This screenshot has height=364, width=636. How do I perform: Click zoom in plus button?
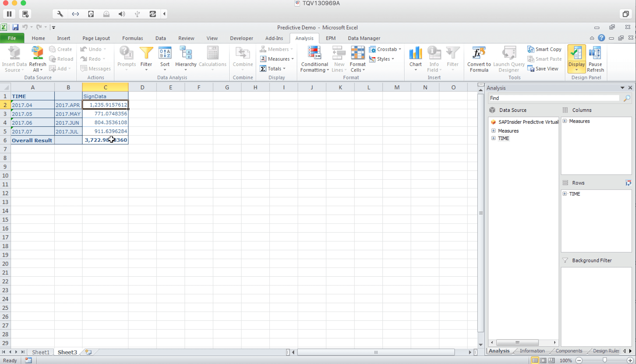[630, 360]
